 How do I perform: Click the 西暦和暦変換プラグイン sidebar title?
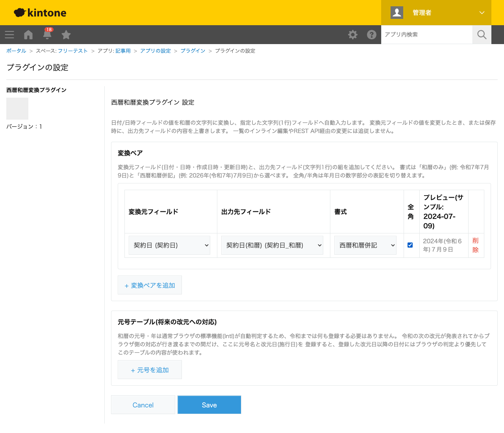tap(37, 90)
